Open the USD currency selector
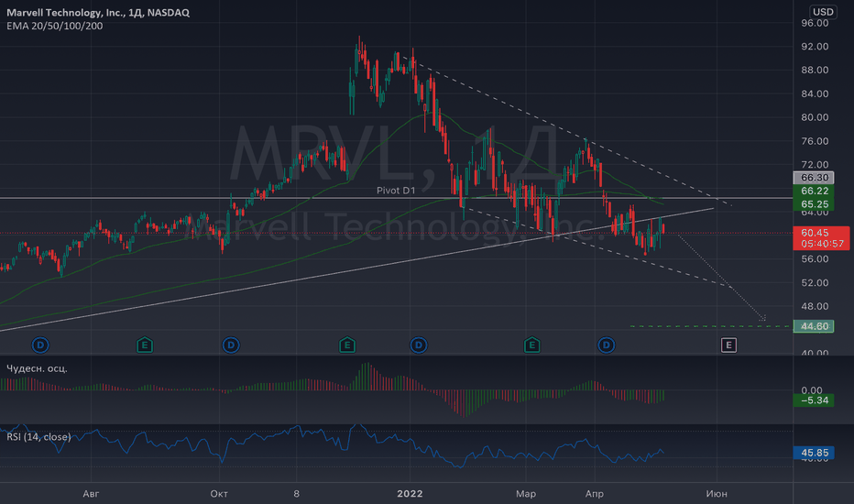The image size is (854, 504). click(x=823, y=11)
